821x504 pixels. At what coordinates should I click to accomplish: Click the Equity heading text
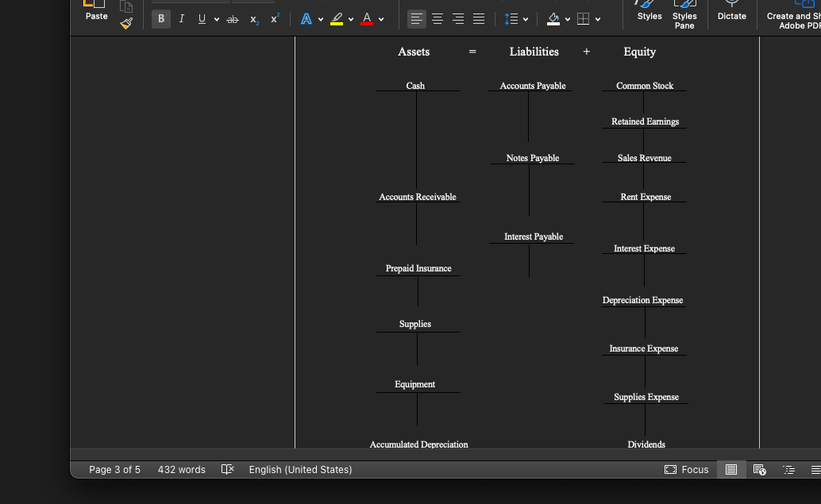coord(639,52)
